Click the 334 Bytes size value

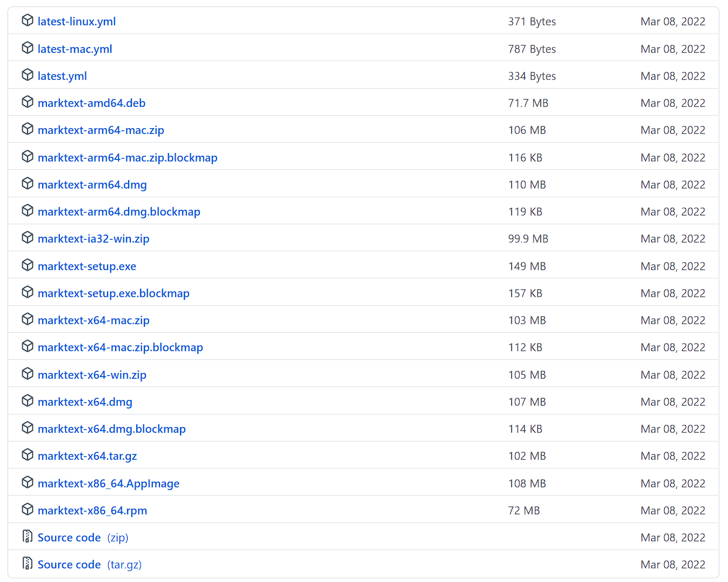[532, 76]
